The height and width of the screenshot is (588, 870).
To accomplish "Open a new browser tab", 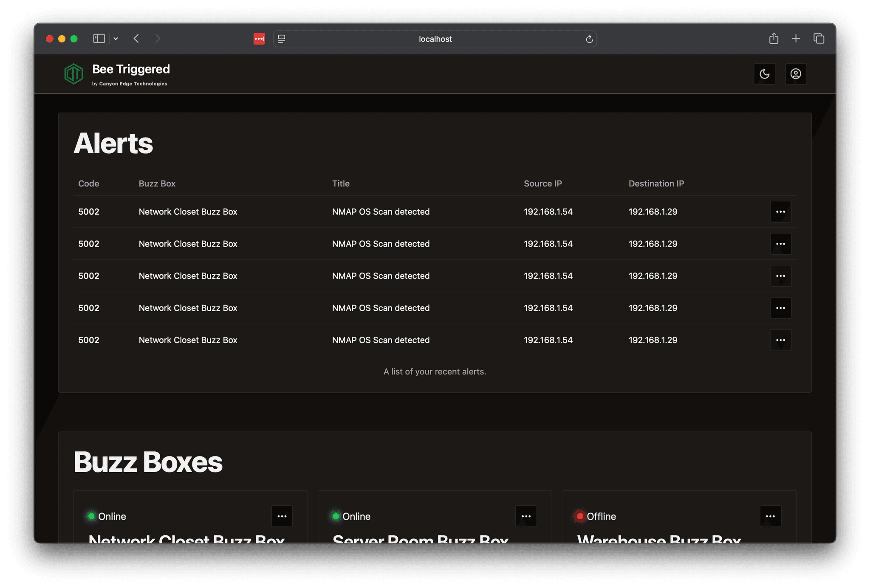I will 796,39.
